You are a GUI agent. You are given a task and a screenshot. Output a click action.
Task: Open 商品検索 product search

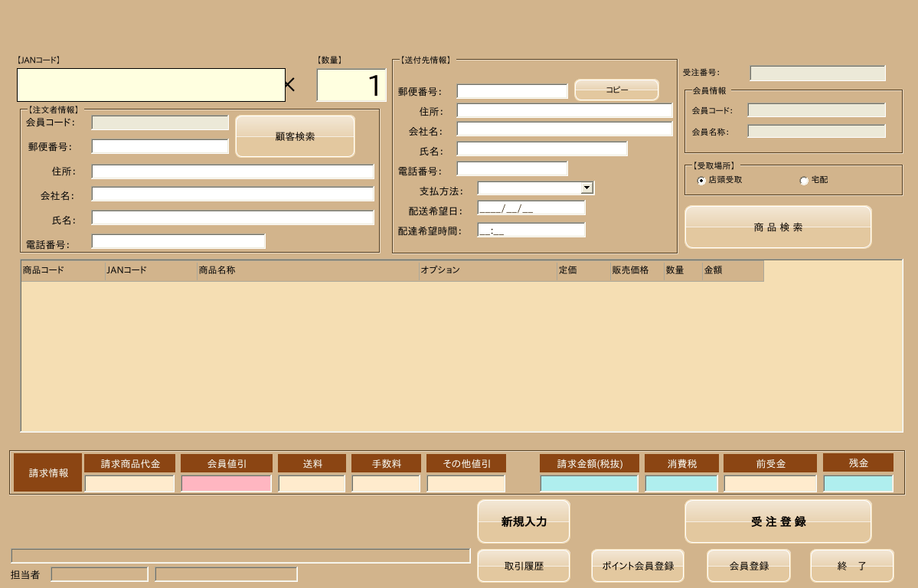click(x=778, y=227)
